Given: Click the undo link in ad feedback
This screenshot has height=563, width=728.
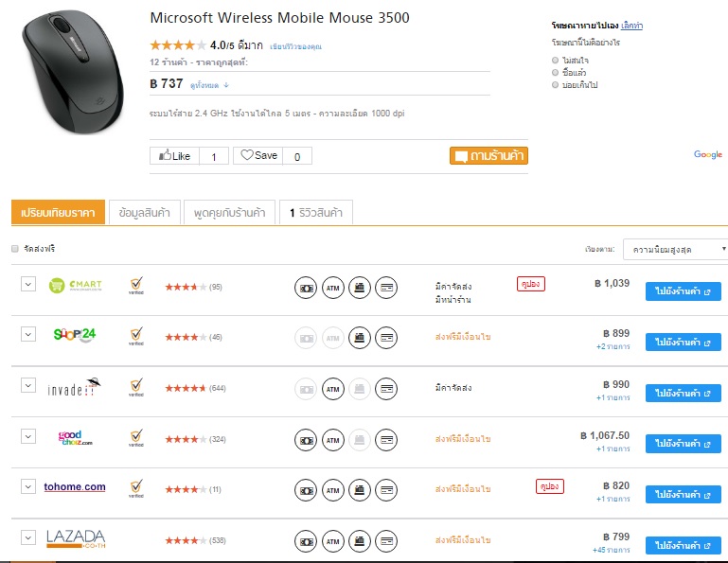Looking at the screenshot, I should pos(631,25).
